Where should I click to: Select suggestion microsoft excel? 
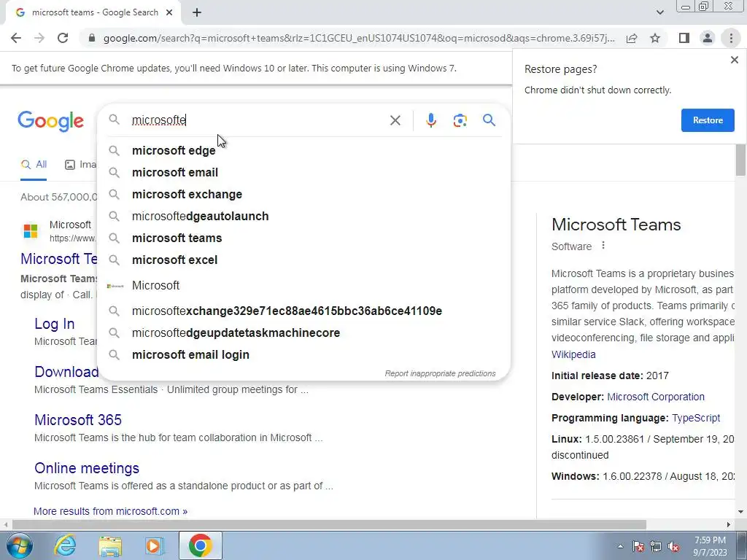pos(303,260)
